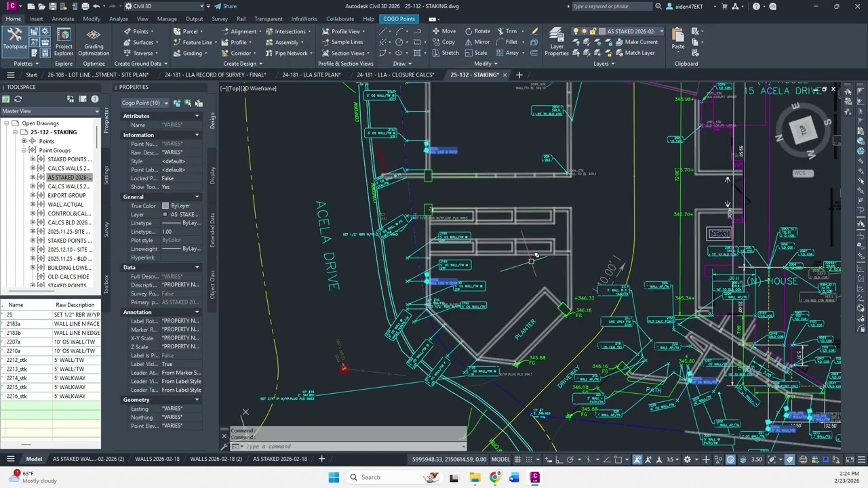The height and width of the screenshot is (488, 868).
Task: Open the Settings tab in Toolspace
Action: (x=106, y=175)
